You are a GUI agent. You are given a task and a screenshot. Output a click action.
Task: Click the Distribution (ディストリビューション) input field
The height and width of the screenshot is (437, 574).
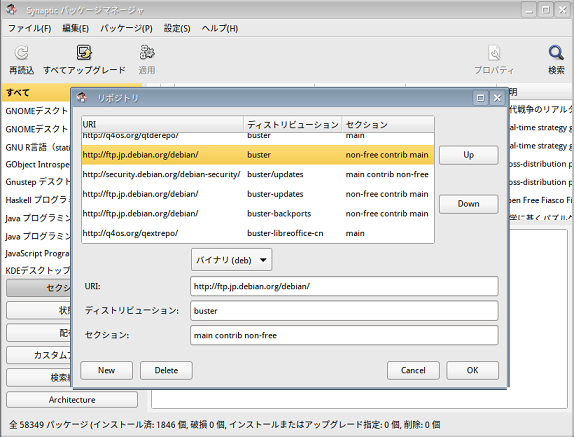(344, 311)
